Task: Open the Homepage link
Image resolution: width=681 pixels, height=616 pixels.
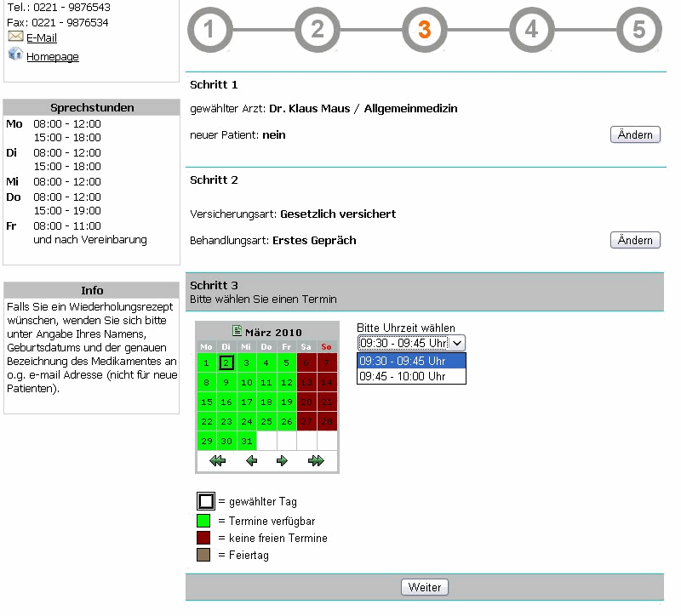Action: tap(52, 57)
